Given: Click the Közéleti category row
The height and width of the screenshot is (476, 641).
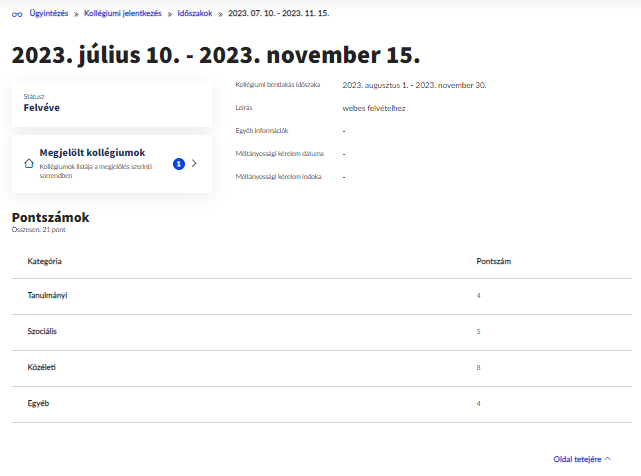Looking at the screenshot, I should (x=42, y=367).
